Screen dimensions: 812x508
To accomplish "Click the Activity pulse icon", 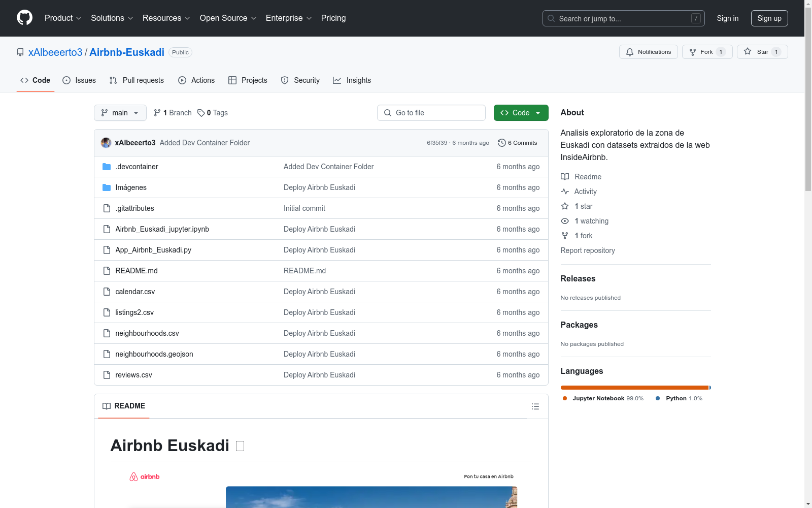I will (565, 192).
